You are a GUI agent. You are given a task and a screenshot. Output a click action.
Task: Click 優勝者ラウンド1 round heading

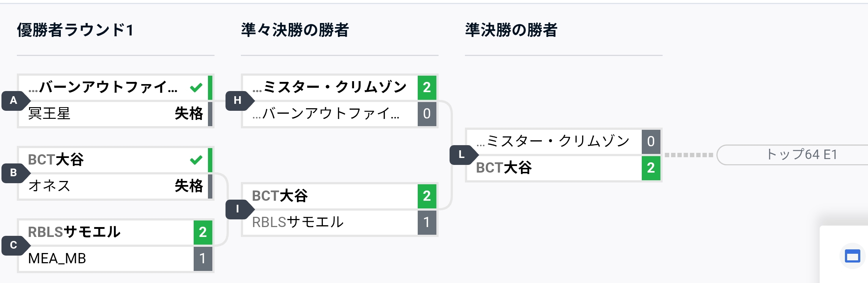pos(75,30)
